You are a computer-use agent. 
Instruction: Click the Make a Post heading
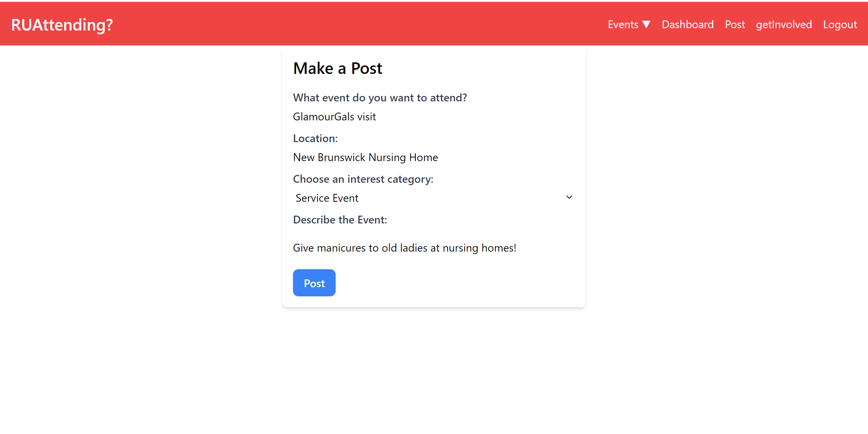pos(337,68)
